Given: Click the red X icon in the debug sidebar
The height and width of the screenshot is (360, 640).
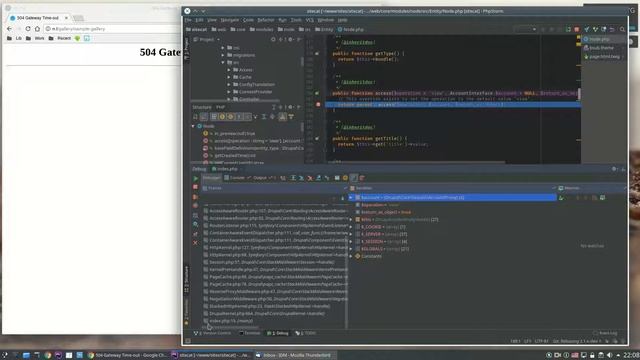Looking at the screenshot, I should point(195,242).
